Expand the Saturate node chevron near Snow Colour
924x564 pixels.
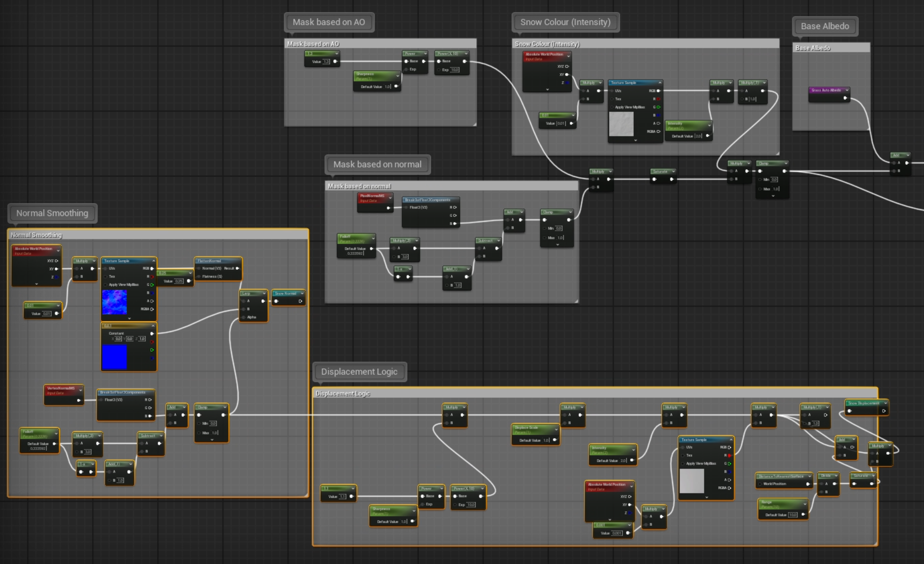click(673, 172)
